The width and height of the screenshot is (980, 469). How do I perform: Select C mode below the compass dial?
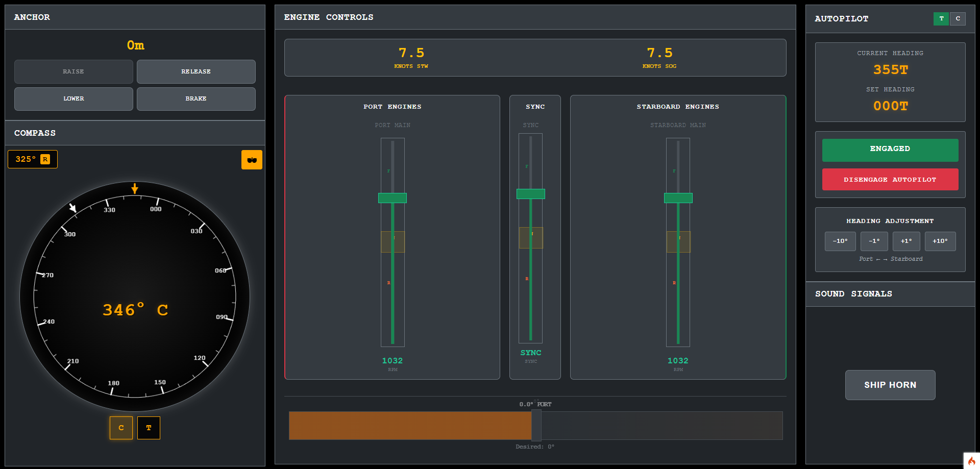click(121, 428)
